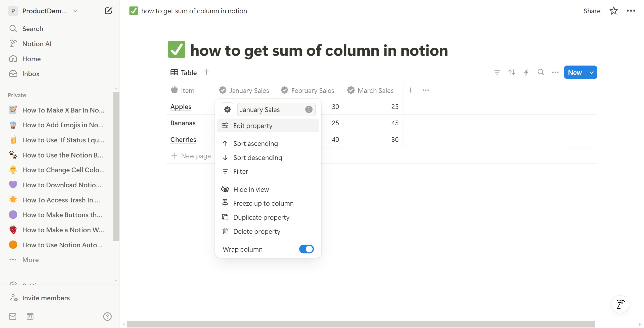Open the page options three-dot menu
Viewport: 644px width, 328px height.
point(631,11)
